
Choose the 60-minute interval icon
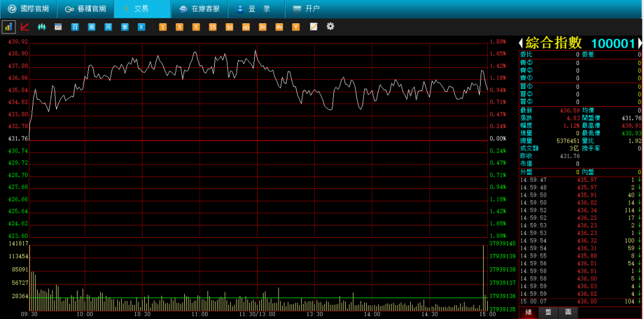pos(246,27)
